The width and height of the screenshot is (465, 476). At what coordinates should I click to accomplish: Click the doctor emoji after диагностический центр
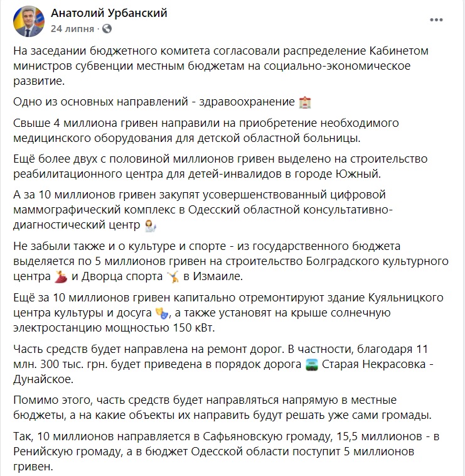pos(151,225)
